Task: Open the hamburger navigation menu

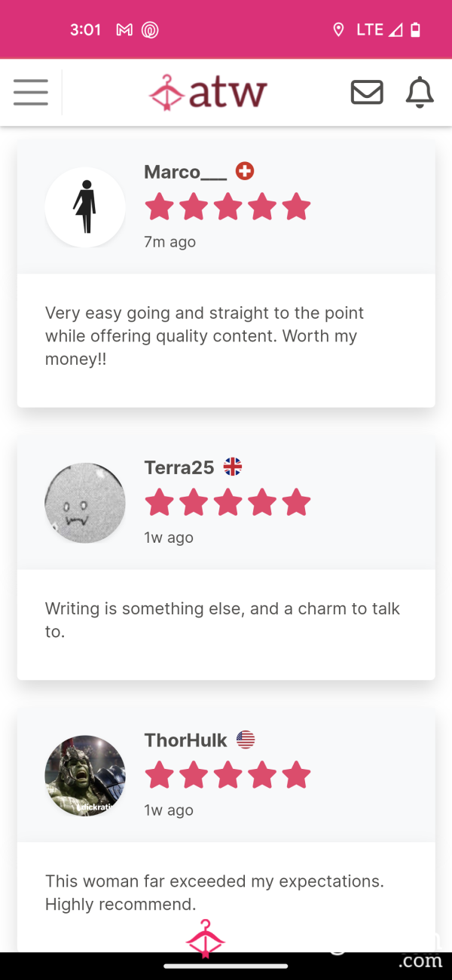Action: coord(31,92)
